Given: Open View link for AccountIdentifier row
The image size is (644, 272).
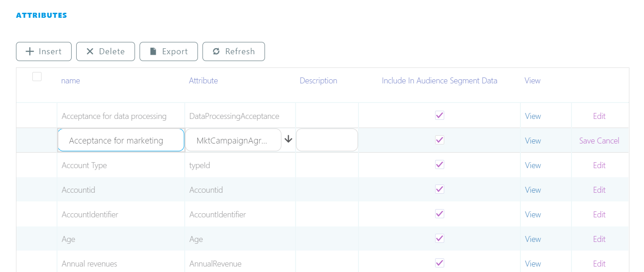Looking at the screenshot, I should (x=533, y=215).
